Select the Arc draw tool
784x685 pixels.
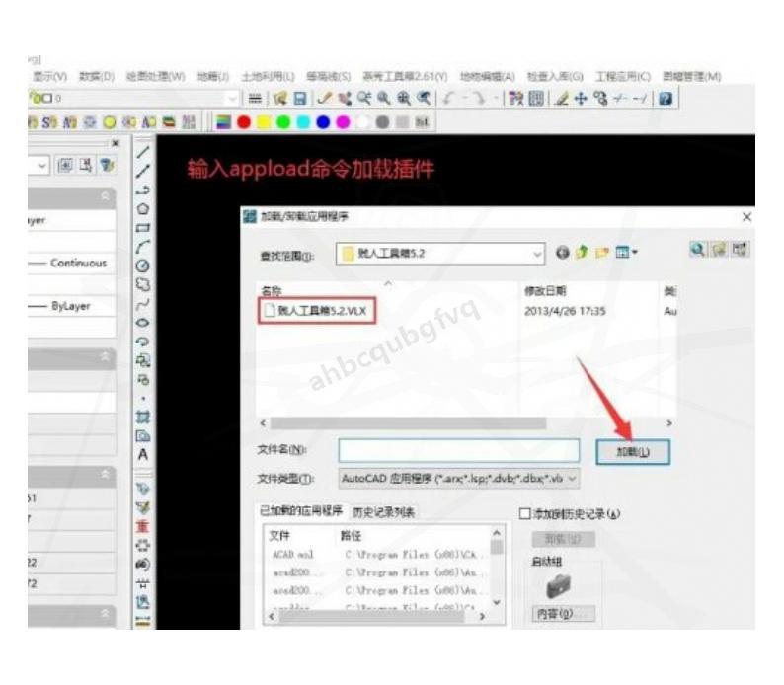tap(143, 247)
